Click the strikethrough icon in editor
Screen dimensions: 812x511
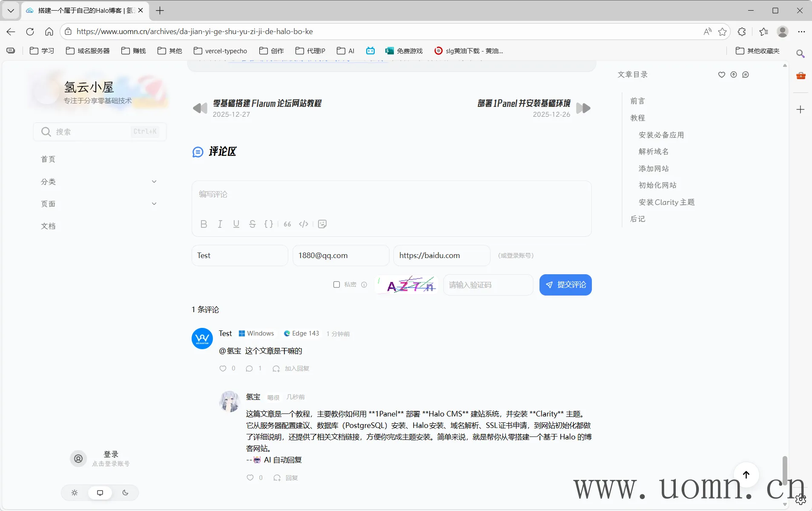[252, 224]
